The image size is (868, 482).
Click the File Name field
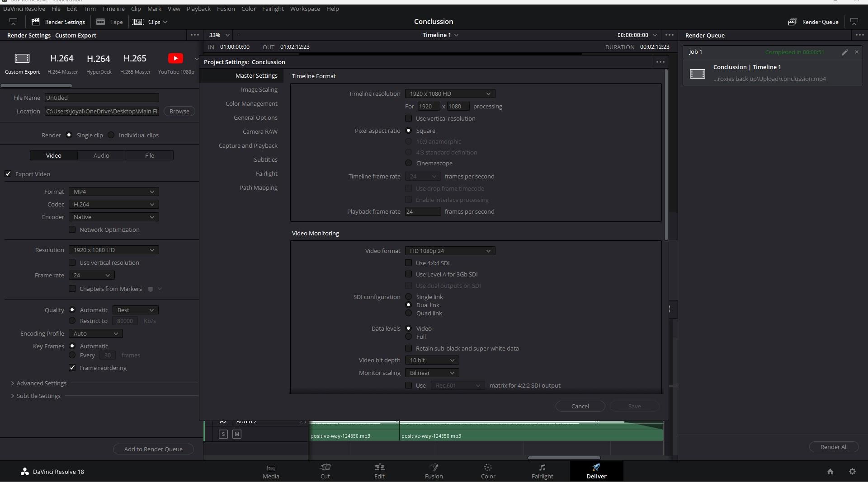(102, 98)
